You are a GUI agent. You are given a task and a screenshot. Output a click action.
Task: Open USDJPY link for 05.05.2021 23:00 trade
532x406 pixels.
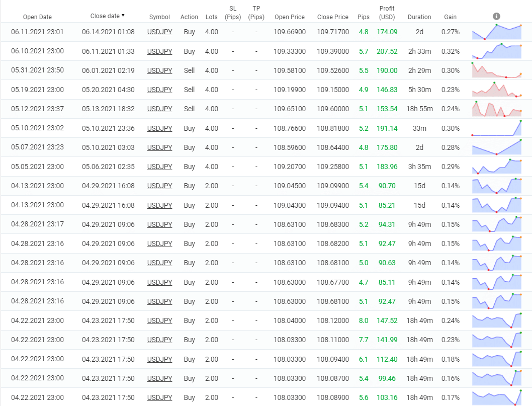[x=159, y=167]
